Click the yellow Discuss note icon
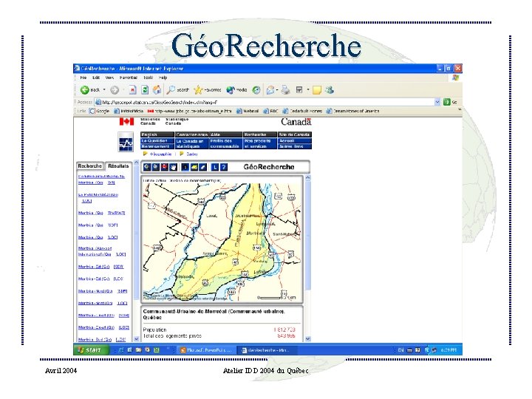The width and height of the screenshot is (532, 399). click(x=316, y=90)
